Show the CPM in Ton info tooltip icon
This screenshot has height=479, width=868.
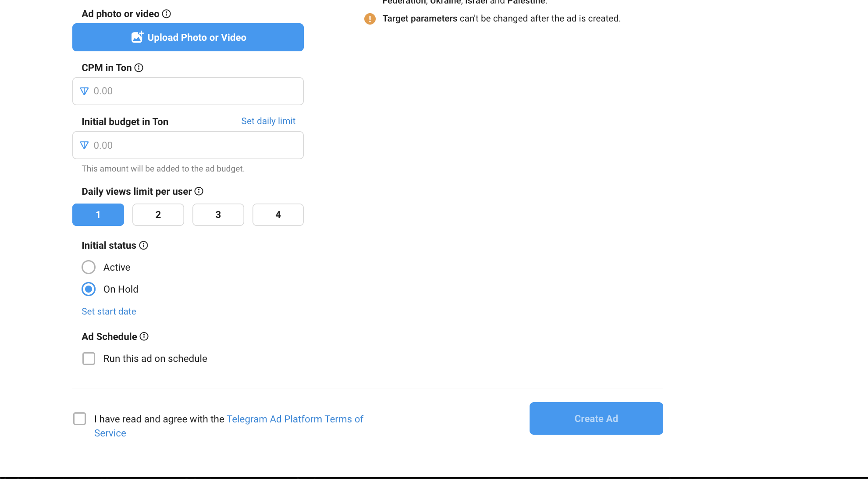pyautogui.click(x=139, y=68)
